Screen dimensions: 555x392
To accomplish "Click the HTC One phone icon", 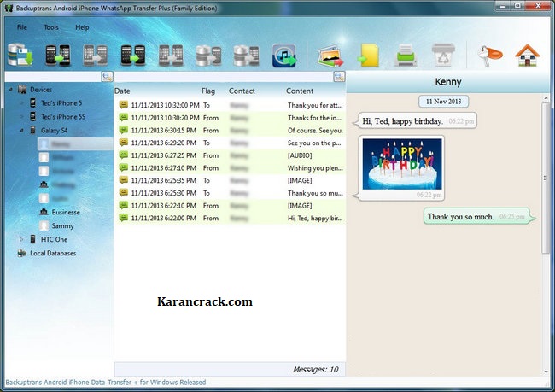I will (32, 239).
